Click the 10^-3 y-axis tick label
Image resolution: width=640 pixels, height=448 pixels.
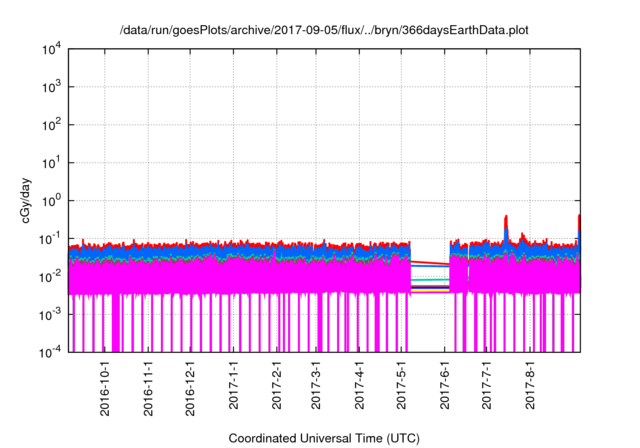click(x=50, y=315)
